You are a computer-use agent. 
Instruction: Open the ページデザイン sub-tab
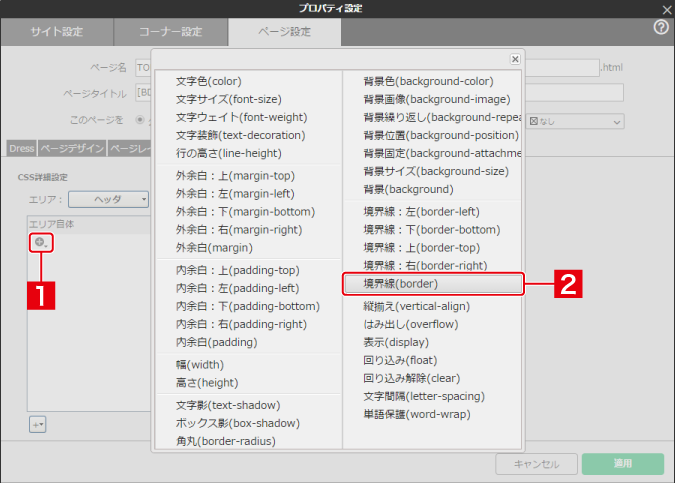coord(72,149)
